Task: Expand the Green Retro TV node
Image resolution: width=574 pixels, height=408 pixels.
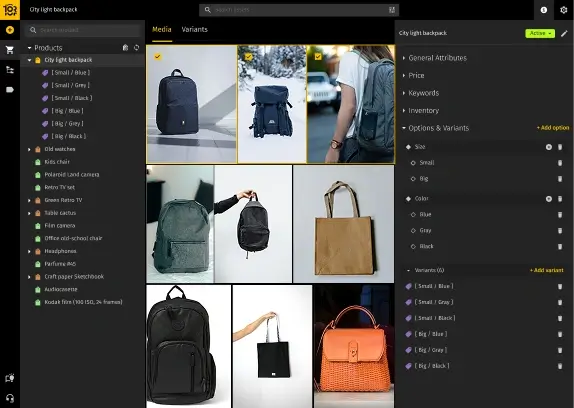Action: (29, 200)
